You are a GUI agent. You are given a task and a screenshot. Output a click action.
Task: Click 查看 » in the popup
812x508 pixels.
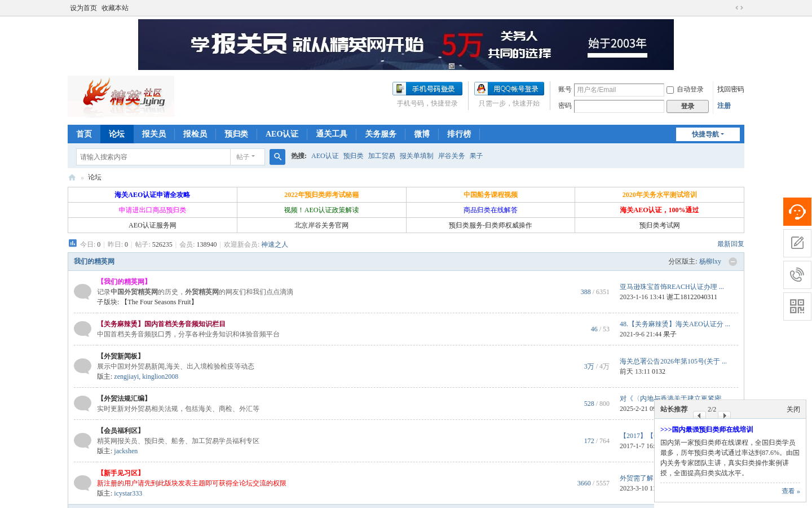(791, 491)
